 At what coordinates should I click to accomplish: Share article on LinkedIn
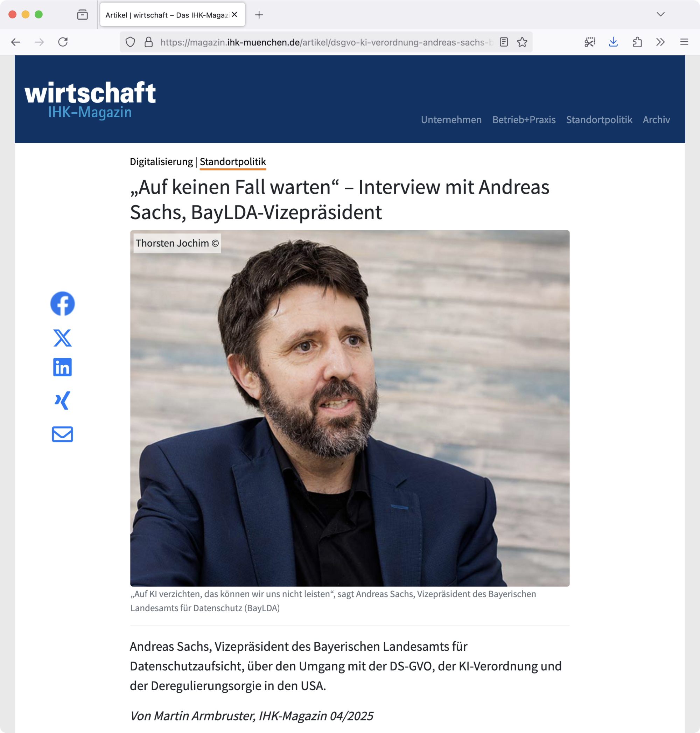point(62,367)
